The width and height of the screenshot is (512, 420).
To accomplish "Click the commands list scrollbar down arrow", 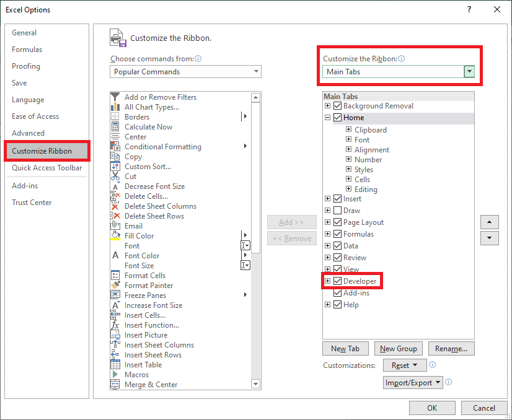I will click(x=255, y=384).
